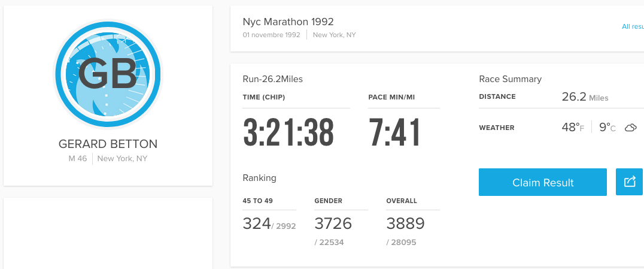The width and height of the screenshot is (644, 269).
Task: Click the 01 novembre 1992 date
Action: (272, 35)
